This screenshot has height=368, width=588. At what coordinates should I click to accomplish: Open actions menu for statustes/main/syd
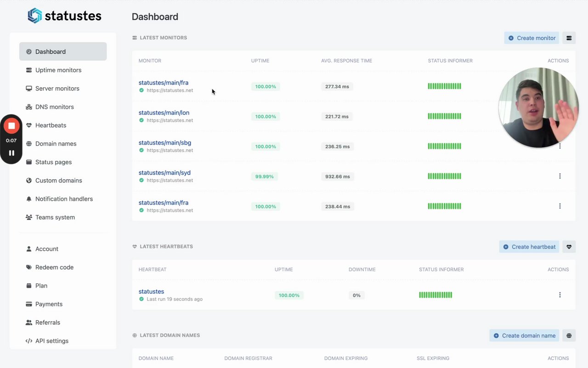pos(560,176)
